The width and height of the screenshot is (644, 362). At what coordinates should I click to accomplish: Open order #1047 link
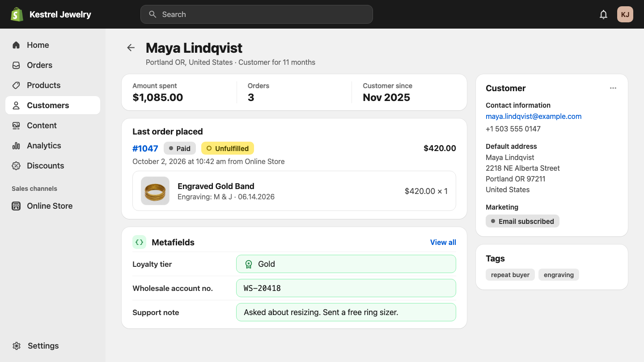click(x=145, y=148)
